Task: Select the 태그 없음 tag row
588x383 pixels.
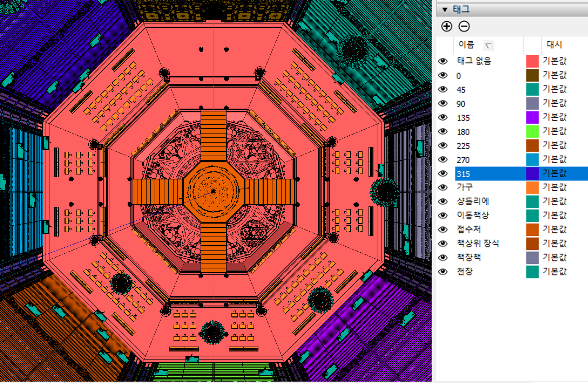Action: click(474, 61)
